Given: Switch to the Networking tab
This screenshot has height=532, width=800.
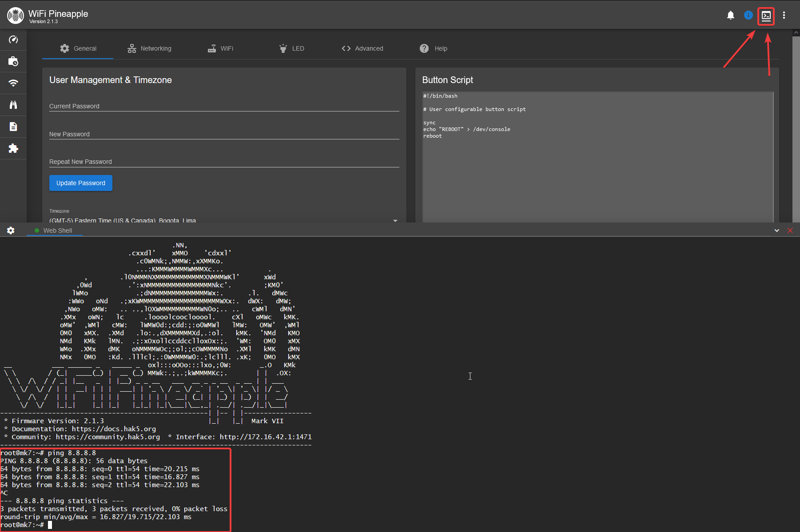Looking at the screenshot, I should pyautogui.click(x=149, y=48).
